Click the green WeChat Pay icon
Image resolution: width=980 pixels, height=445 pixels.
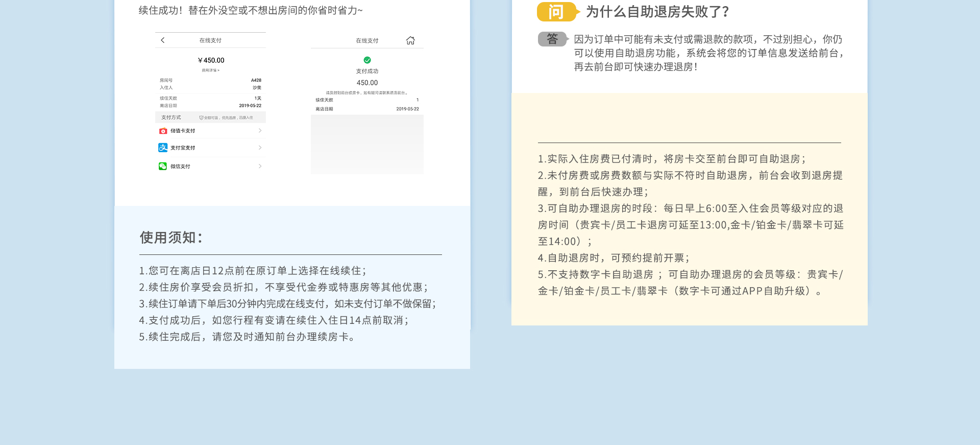163,166
